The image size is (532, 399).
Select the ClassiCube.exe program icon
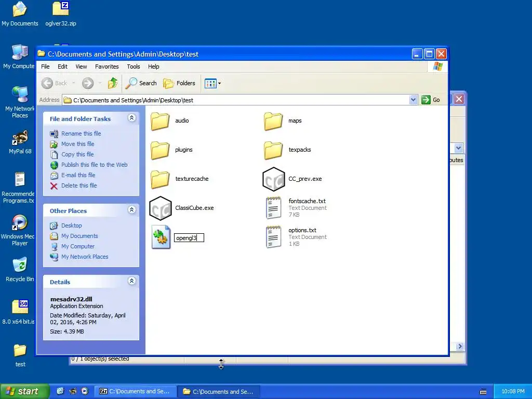click(x=160, y=208)
